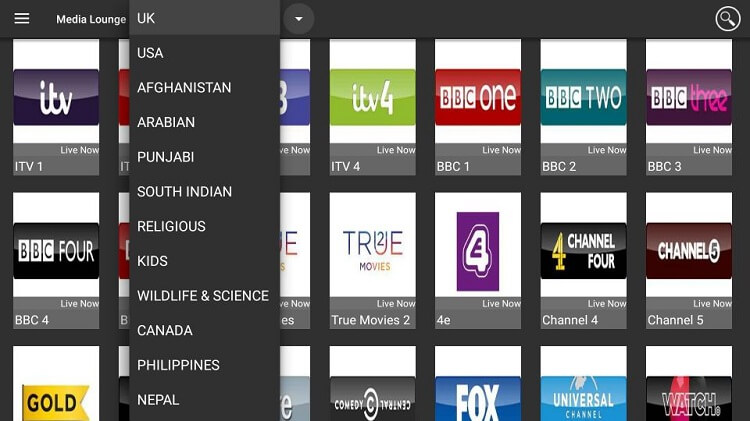The width and height of the screenshot is (750, 421).
Task: Collapse the country dropdown arrow
Action: 299,19
